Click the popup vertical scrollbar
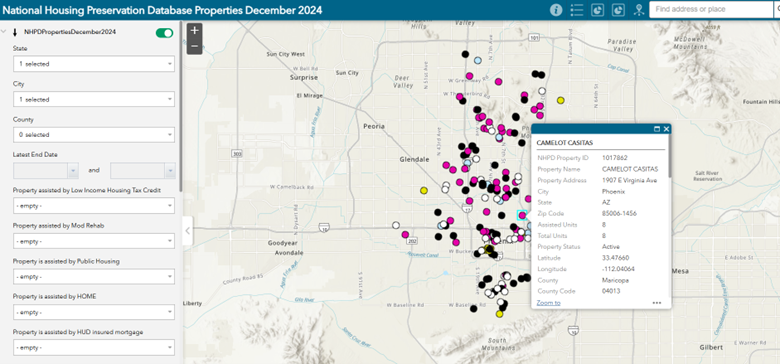 pyautogui.click(x=670, y=157)
